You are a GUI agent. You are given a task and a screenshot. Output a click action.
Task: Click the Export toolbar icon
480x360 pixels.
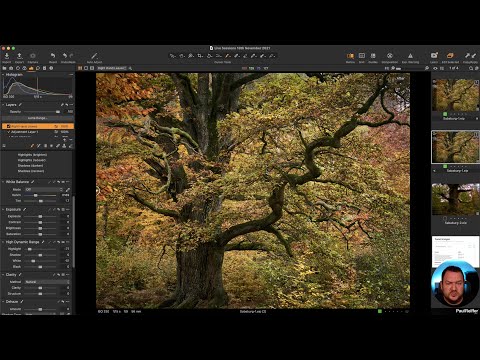click(x=19, y=56)
